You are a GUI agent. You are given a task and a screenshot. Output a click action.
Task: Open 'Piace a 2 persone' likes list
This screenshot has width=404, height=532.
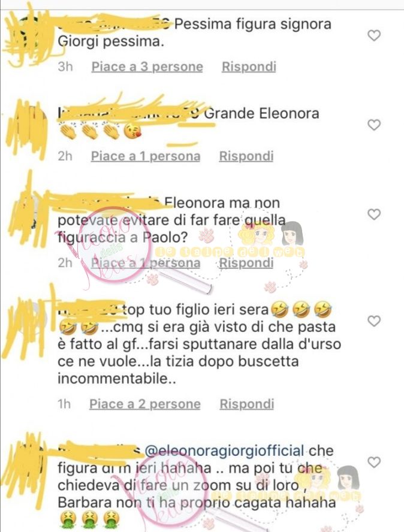pos(145,404)
